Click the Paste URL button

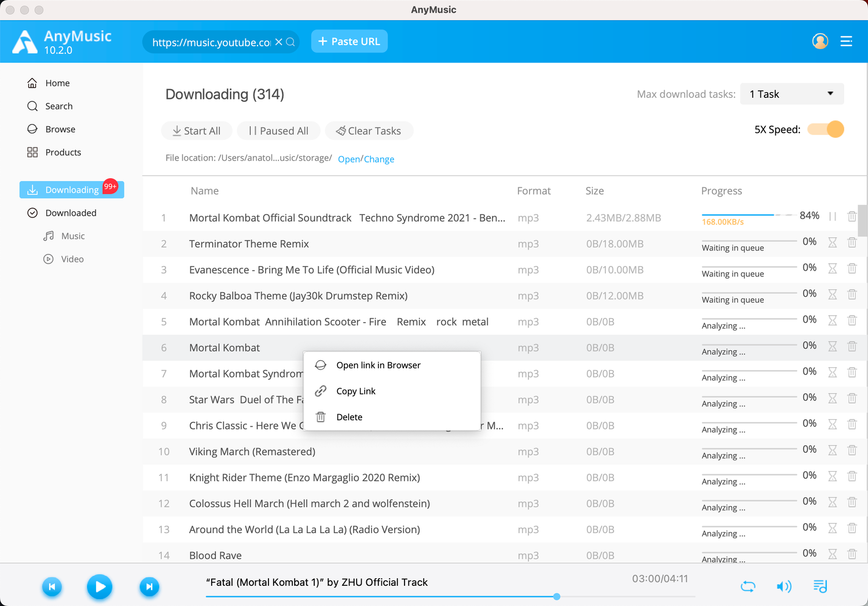(x=350, y=42)
